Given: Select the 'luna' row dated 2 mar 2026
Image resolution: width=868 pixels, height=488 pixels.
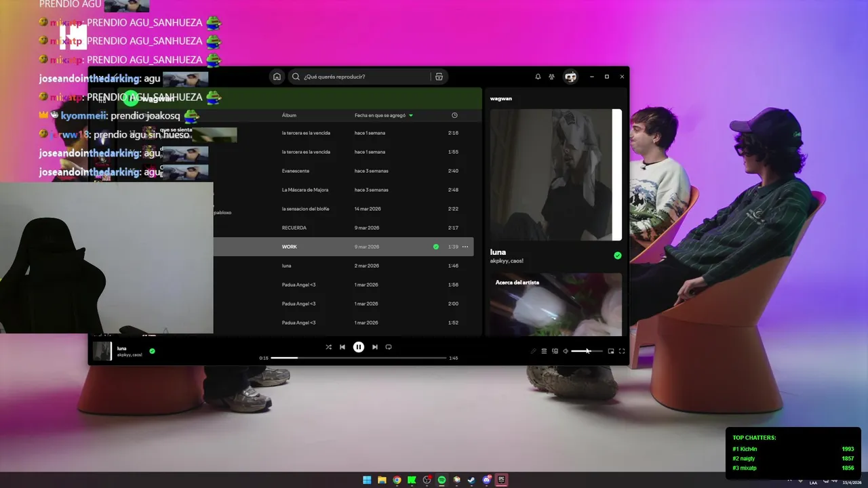Looking at the screenshot, I should (x=343, y=266).
